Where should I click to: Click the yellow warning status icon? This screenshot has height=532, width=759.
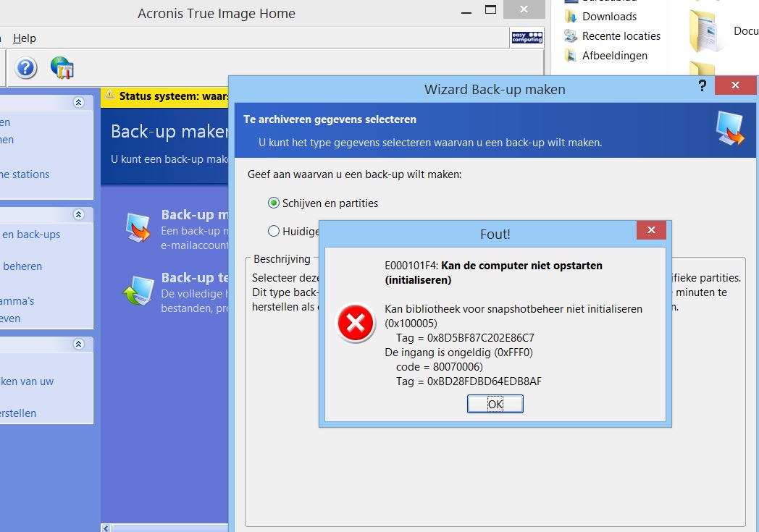click(x=110, y=95)
